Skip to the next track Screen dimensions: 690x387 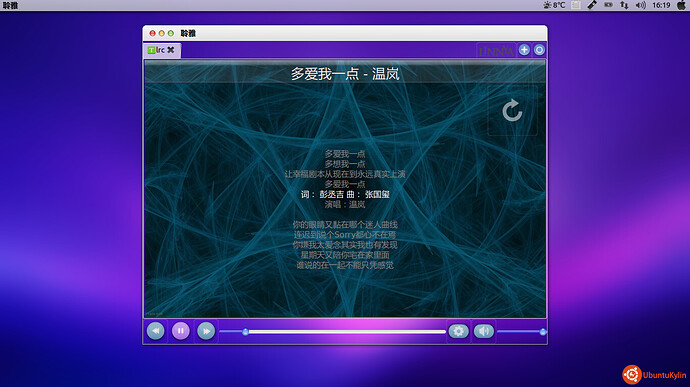tap(206, 331)
